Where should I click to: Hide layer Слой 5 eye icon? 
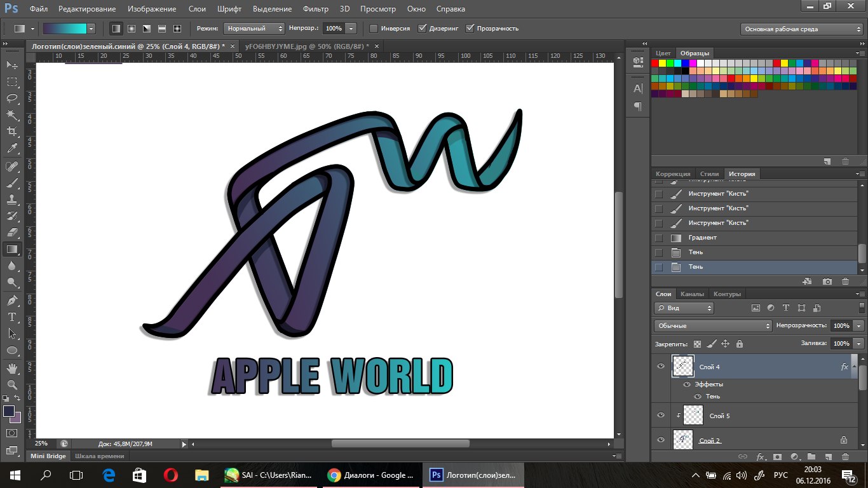pyautogui.click(x=661, y=416)
